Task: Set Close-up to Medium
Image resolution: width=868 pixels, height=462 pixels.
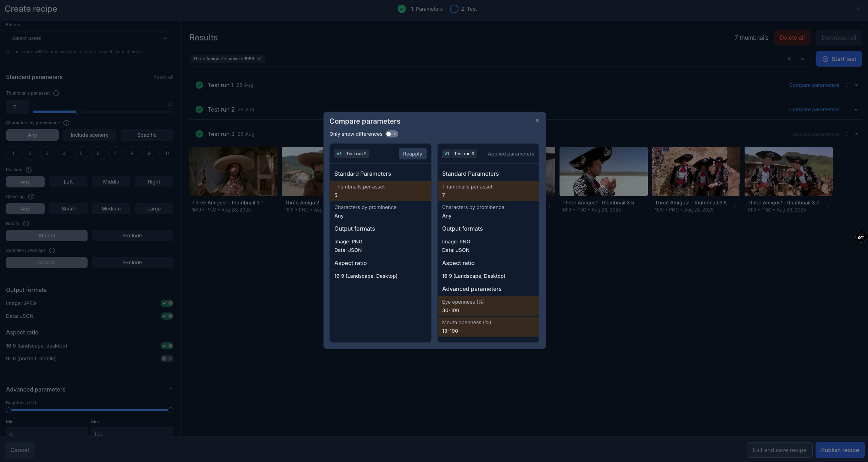Action: pyautogui.click(x=111, y=209)
